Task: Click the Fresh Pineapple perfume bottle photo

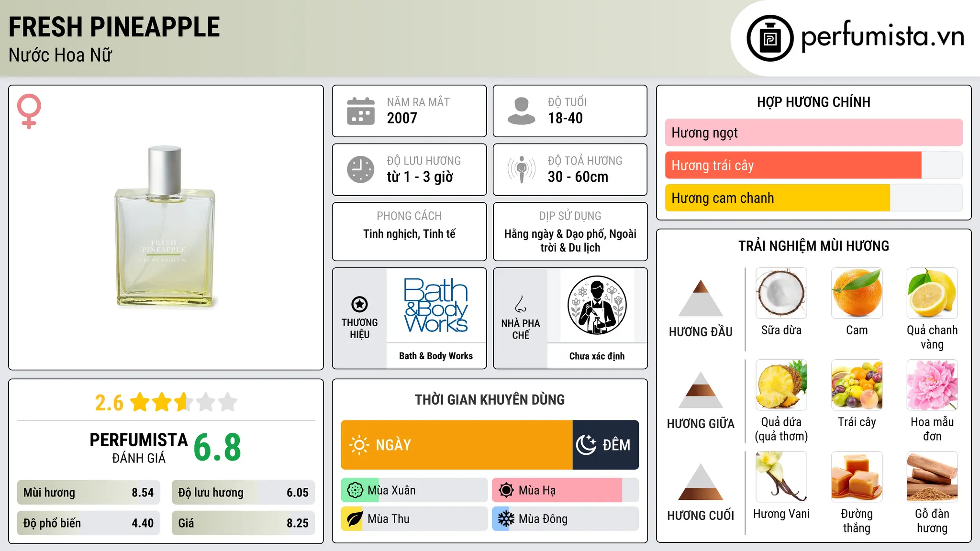Action: 165,226
